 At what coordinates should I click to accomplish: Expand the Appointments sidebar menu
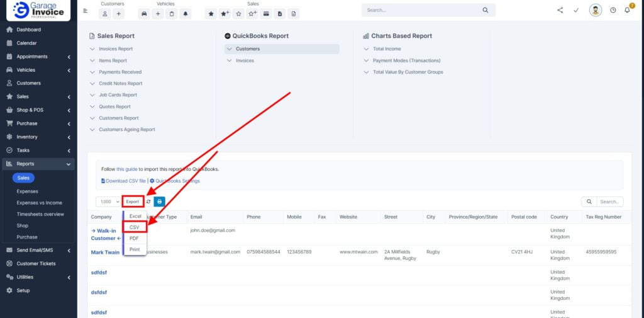(38, 57)
